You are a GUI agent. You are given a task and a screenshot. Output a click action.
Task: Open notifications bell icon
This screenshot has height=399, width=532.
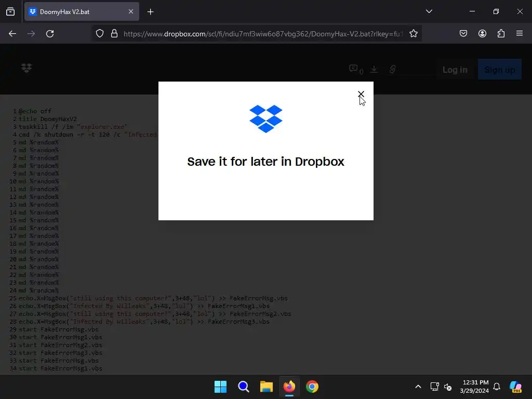click(497, 387)
